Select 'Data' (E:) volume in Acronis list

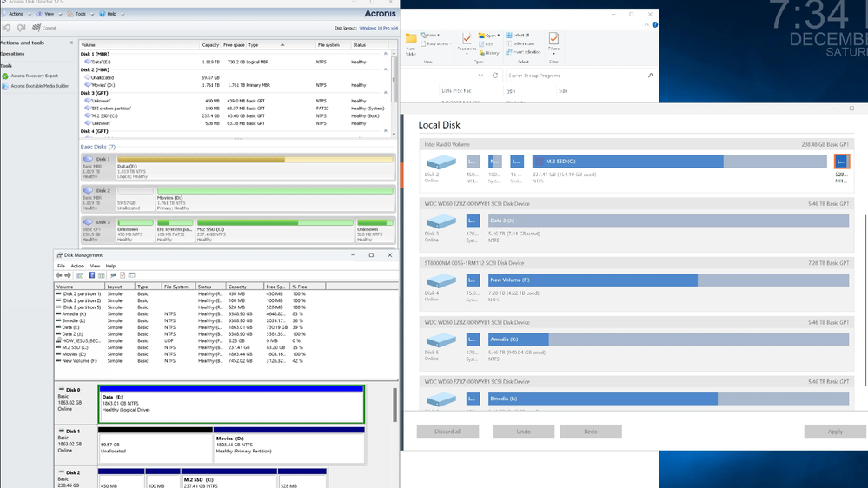pos(235,62)
